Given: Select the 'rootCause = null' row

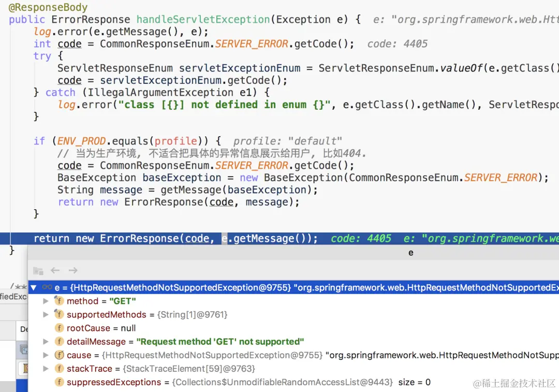Looking at the screenshot, I should pos(293,328).
